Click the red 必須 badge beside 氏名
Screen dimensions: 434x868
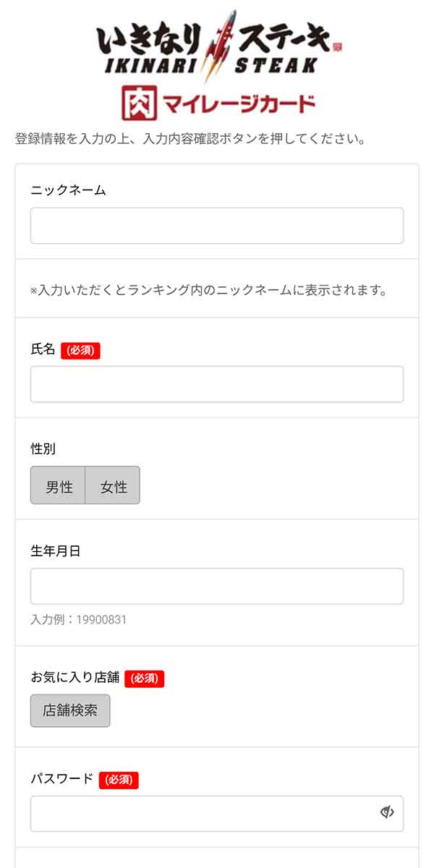[x=80, y=350]
